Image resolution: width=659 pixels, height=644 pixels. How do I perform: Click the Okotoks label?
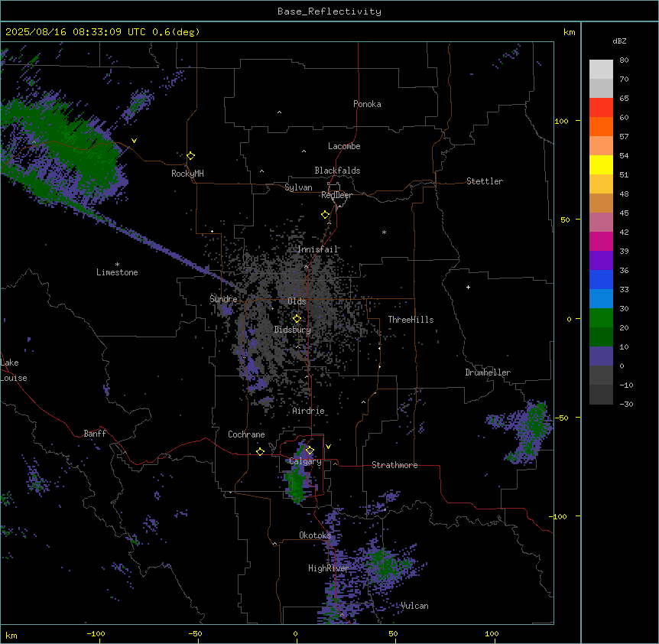pos(315,535)
